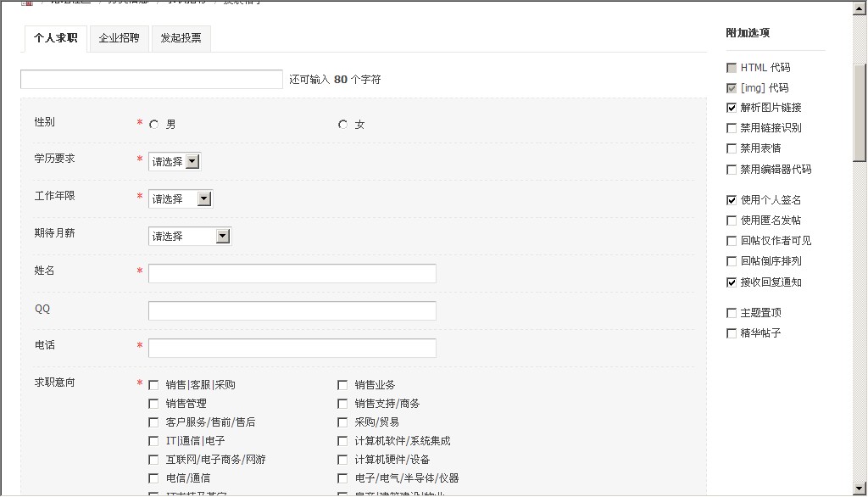Click the page vertical scrollbar thumb

coord(860,113)
